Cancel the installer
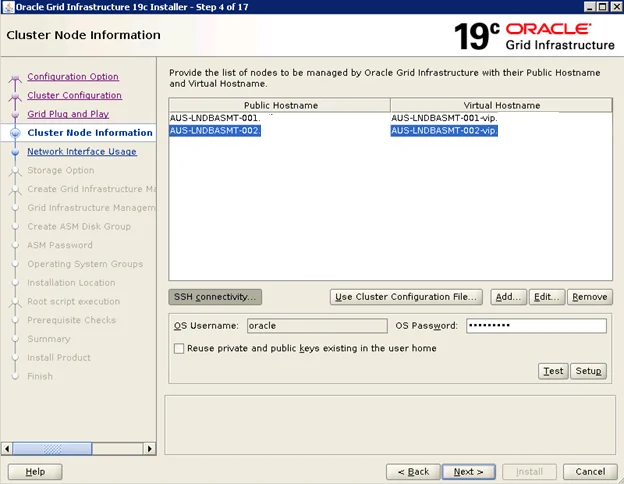The width and height of the screenshot is (624, 484). [x=590, y=472]
